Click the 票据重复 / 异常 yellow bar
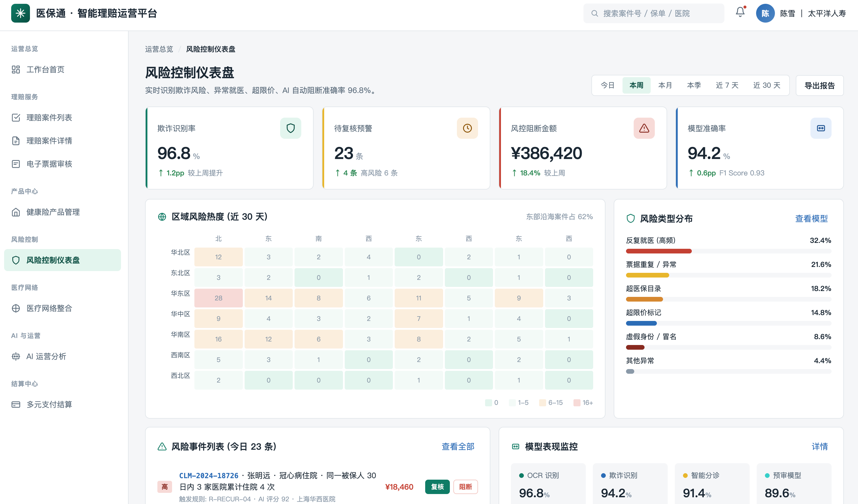 tap(647, 275)
